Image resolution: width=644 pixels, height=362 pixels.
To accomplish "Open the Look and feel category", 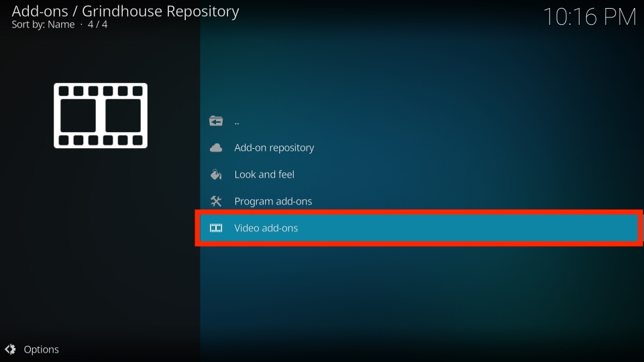I will click(419, 174).
